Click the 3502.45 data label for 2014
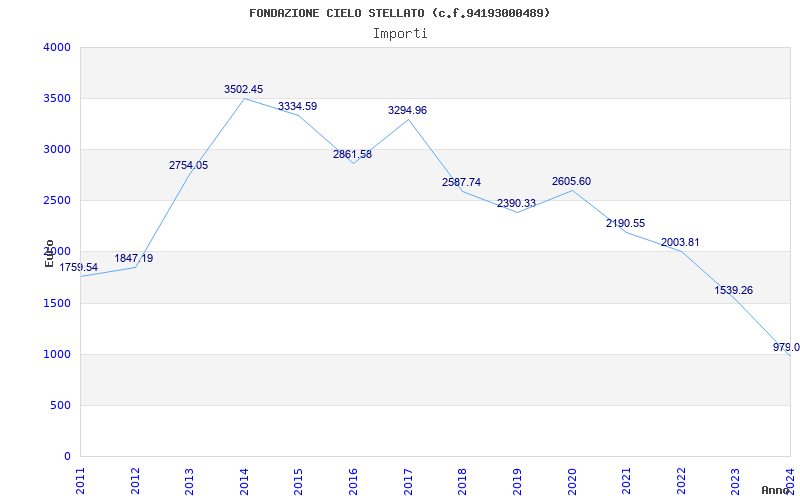This screenshot has height=500, width=800. [243, 90]
